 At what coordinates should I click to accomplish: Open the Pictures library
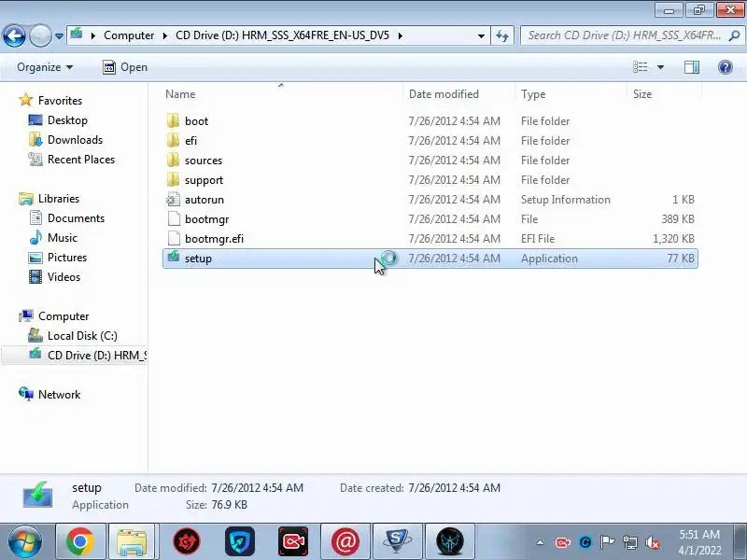[x=58, y=258]
